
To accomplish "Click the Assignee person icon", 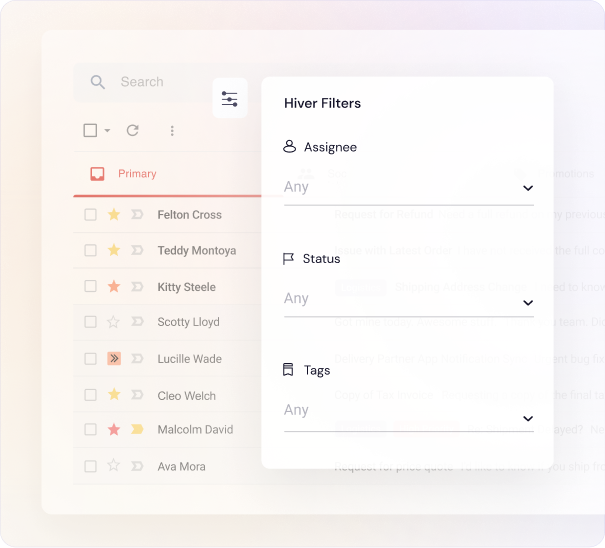I will pos(289,147).
